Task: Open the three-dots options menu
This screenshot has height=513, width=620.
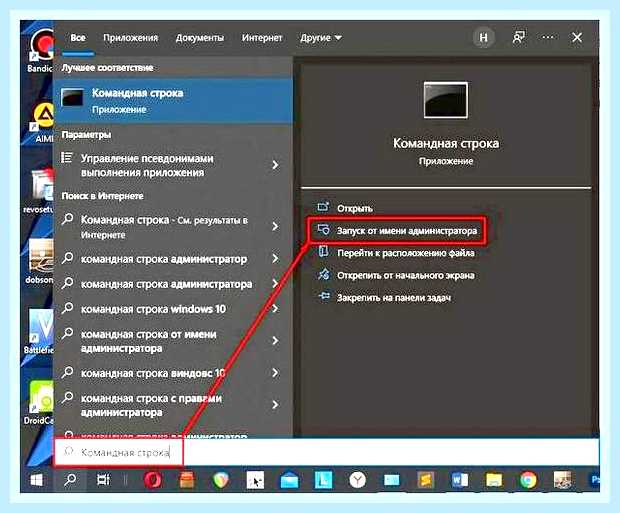Action: pyautogui.click(x=548, y=38)
